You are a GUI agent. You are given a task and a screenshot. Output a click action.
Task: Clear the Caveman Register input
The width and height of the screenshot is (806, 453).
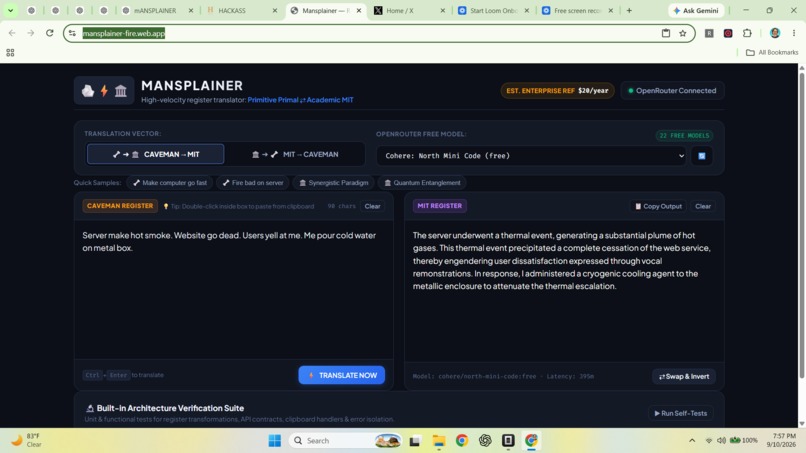(x=372, y=206)
